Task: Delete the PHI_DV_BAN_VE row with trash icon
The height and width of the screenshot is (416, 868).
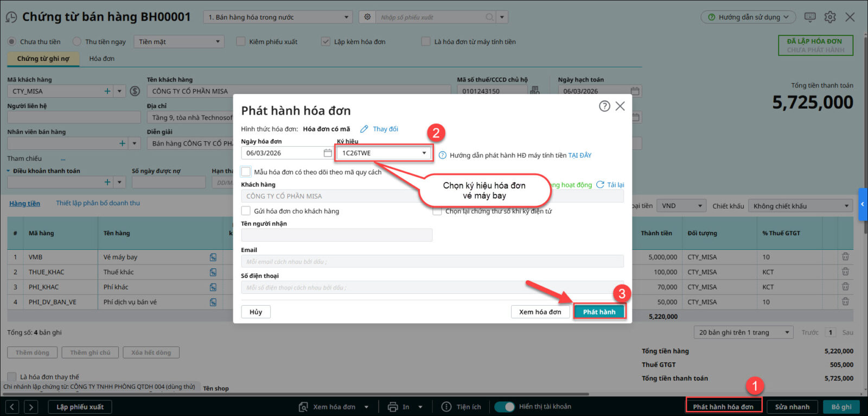Action: [x=845, y=302]
